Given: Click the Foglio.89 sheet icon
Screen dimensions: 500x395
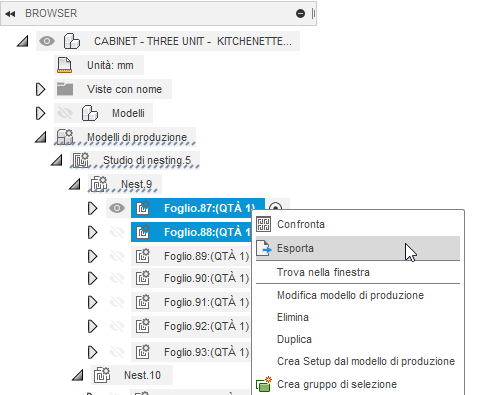Looking at the screenshot, I should 143,256.
